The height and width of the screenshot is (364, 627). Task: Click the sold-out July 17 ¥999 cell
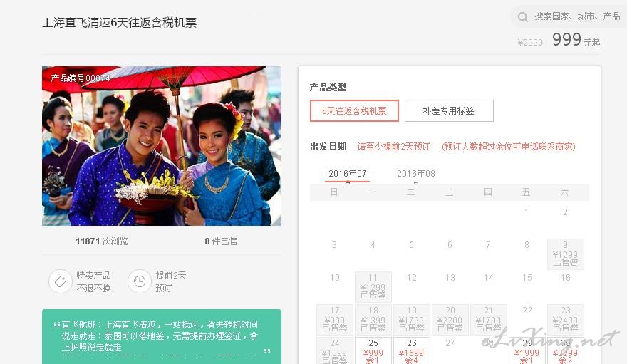pos(334,320)
